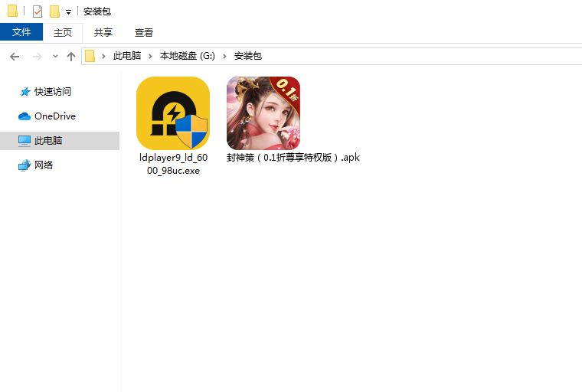Navigate to 本地磁盘 (G:) breadcrumb

pos(188,56)
